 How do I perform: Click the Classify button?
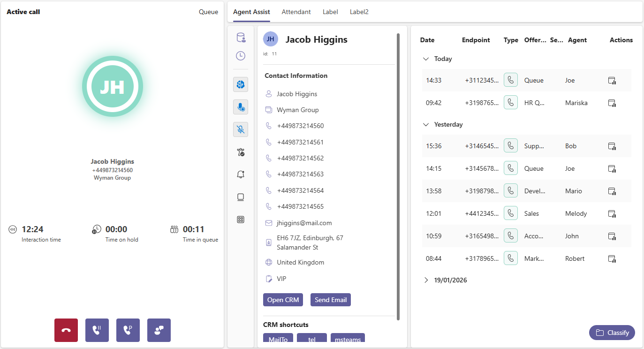click(612, 333)
